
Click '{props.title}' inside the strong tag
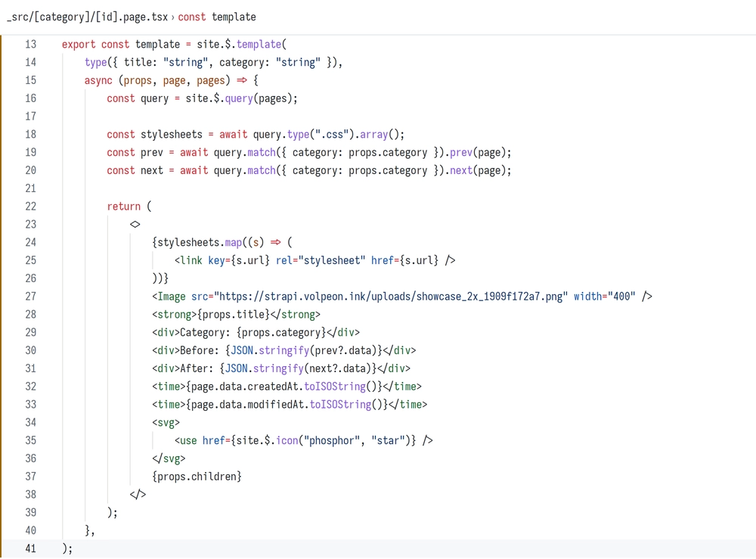(234, 315)
